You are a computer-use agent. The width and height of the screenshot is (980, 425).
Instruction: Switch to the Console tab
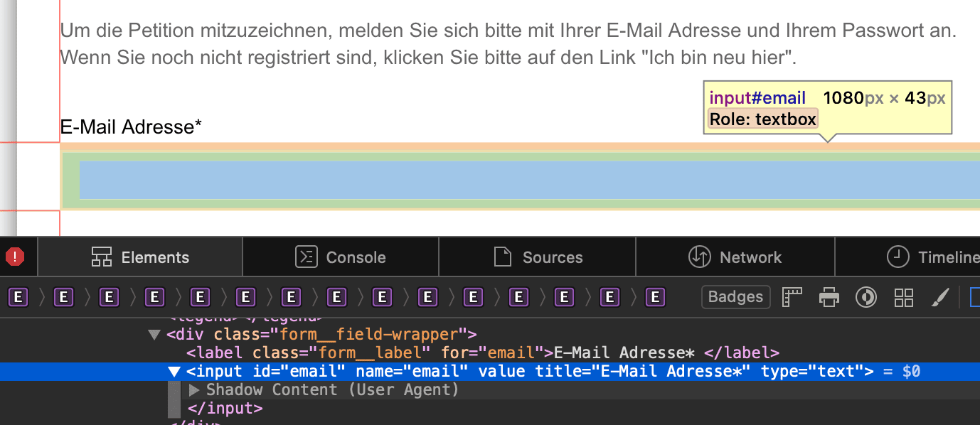coord(341,257)
